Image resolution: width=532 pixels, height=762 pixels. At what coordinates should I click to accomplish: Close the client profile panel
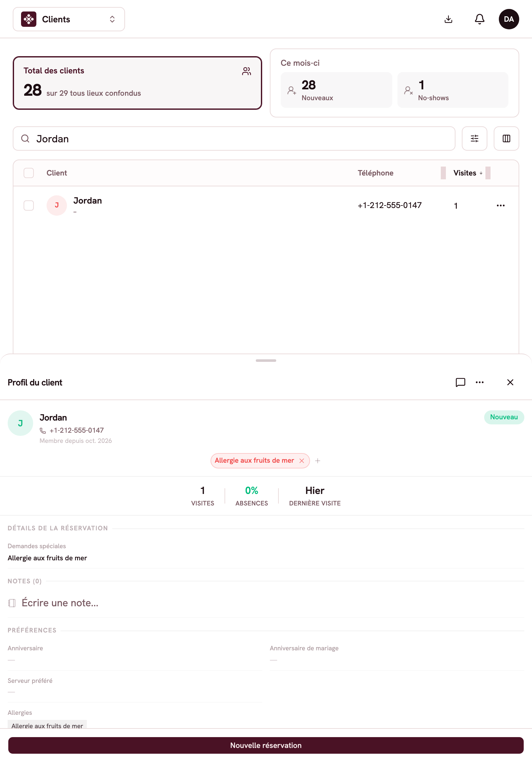pos(510,382)
